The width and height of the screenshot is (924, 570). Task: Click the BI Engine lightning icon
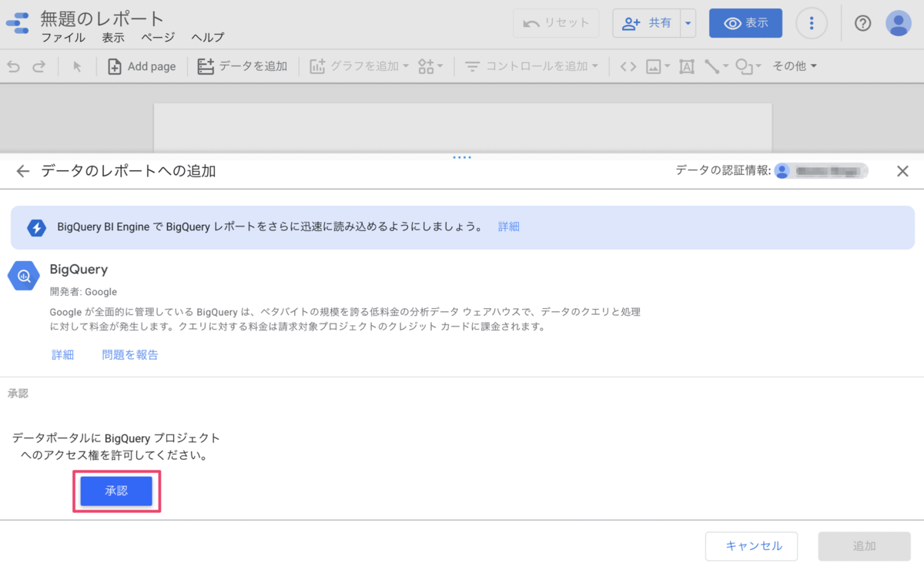[37, 227]
